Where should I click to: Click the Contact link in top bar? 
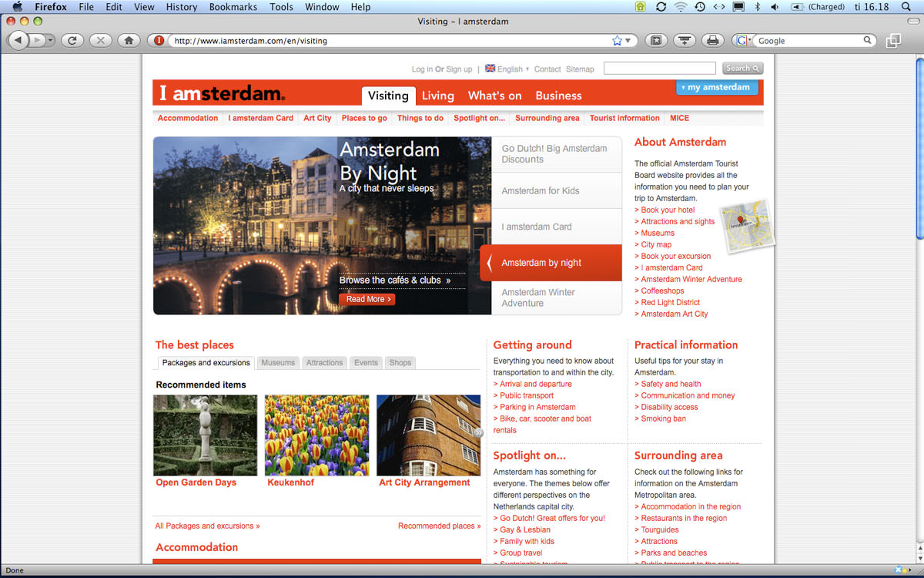click(x=547, y=69)
